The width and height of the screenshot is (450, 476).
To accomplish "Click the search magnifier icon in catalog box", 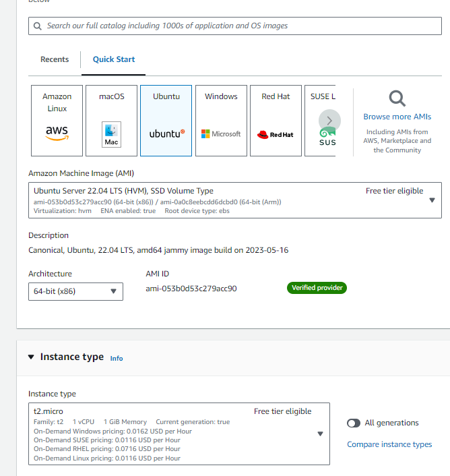I will pyautogui.click(x=38, y=26).
